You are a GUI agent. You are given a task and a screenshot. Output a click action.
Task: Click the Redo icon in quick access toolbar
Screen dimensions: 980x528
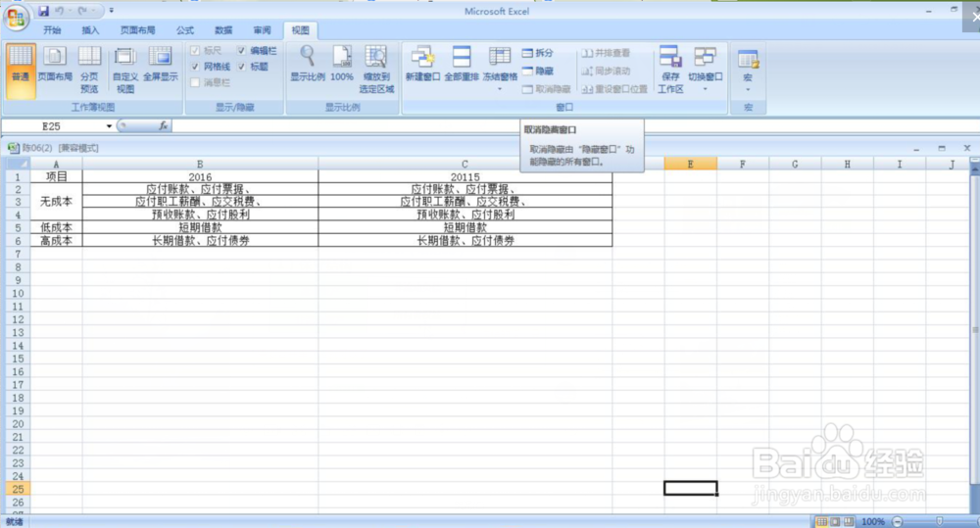pyautogui.click(x=82, y=11)
